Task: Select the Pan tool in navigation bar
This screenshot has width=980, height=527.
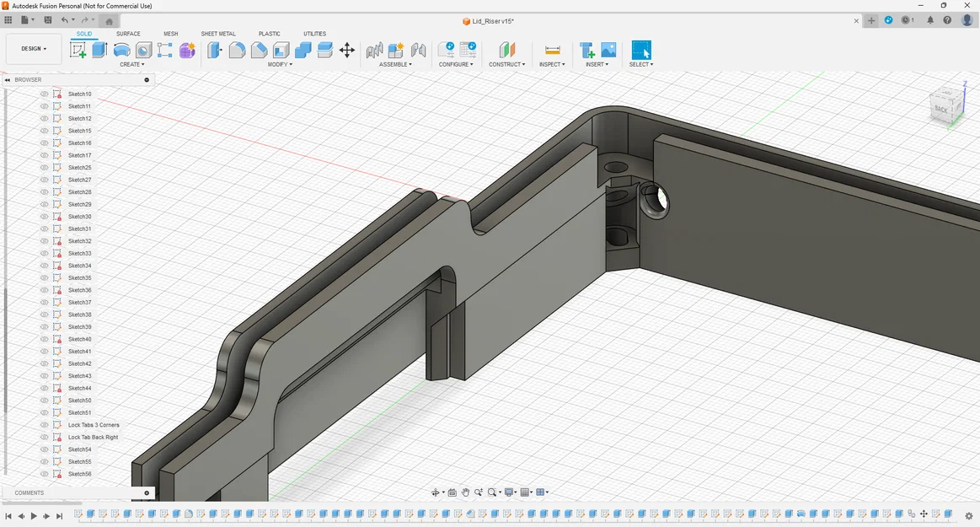Action: (x=465, y=492)
